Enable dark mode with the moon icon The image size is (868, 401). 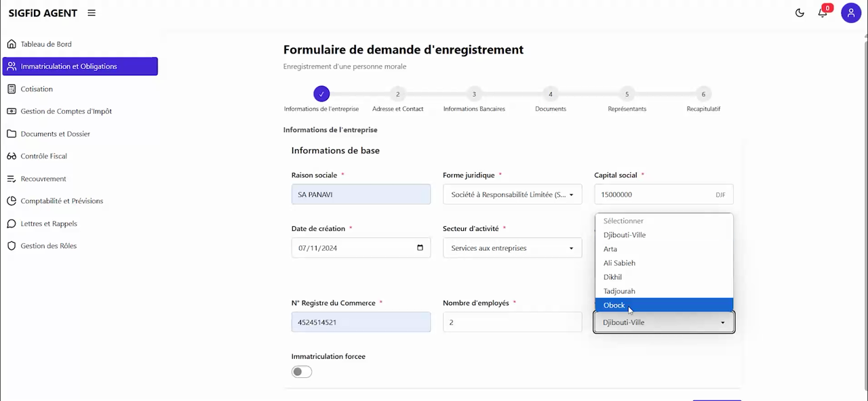click(x=800, y=13)
